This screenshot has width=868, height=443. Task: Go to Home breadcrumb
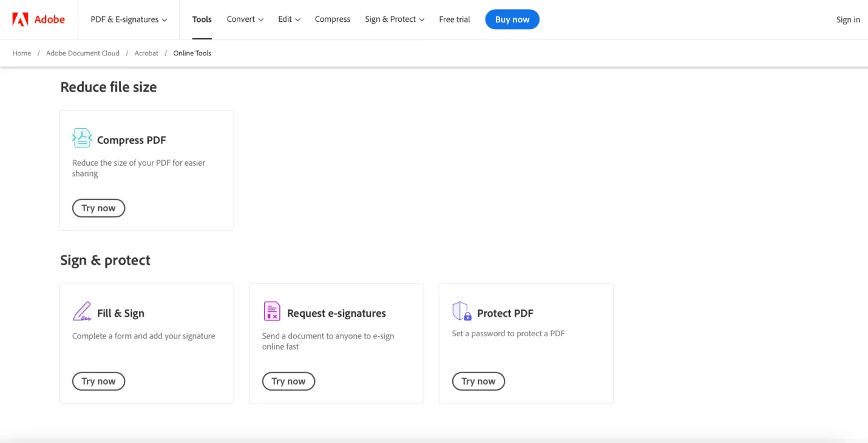point(22,53)
